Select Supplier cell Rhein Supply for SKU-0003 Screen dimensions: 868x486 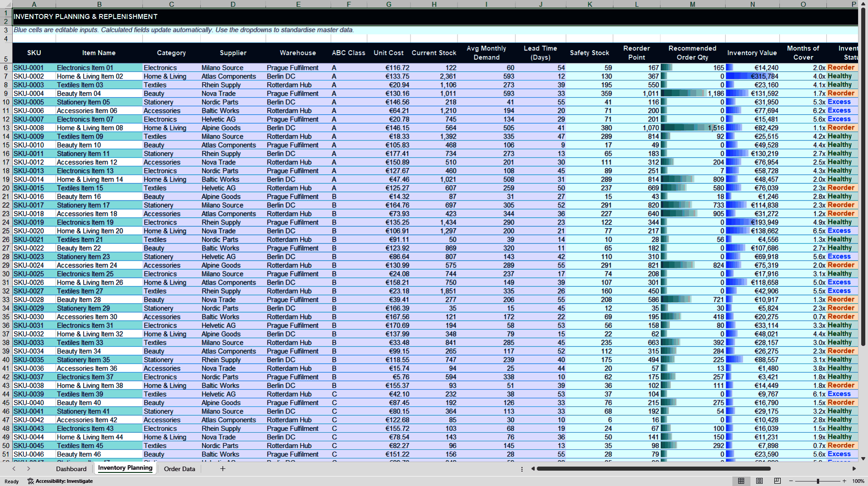tap(233, 85)
